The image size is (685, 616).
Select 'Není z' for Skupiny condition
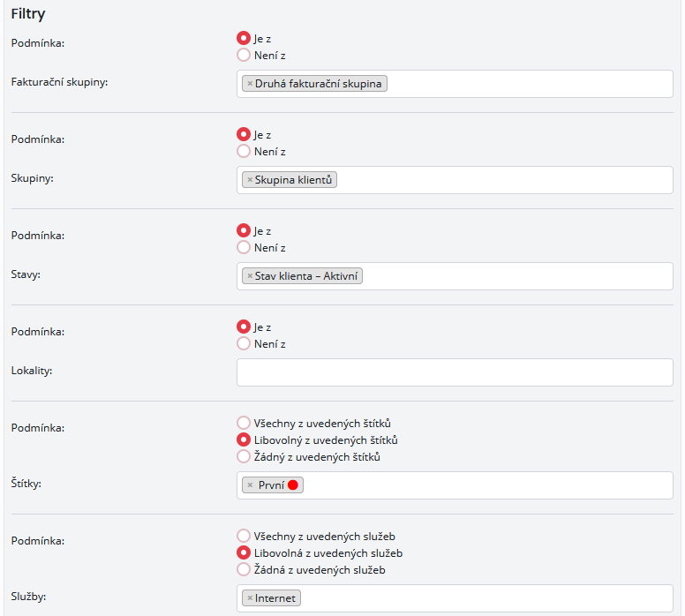click(244, 151)
